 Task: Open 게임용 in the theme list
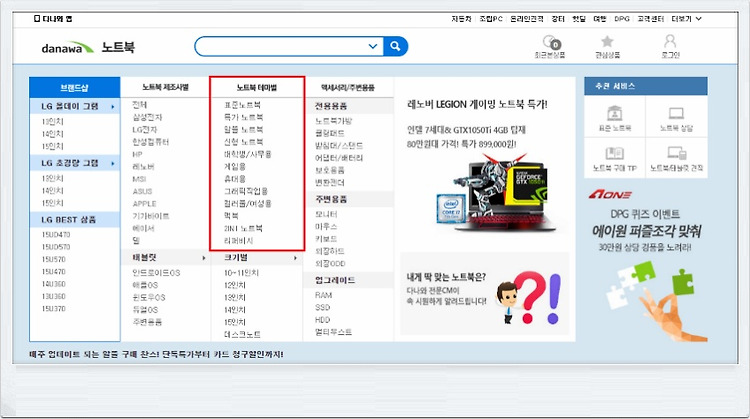235,166
